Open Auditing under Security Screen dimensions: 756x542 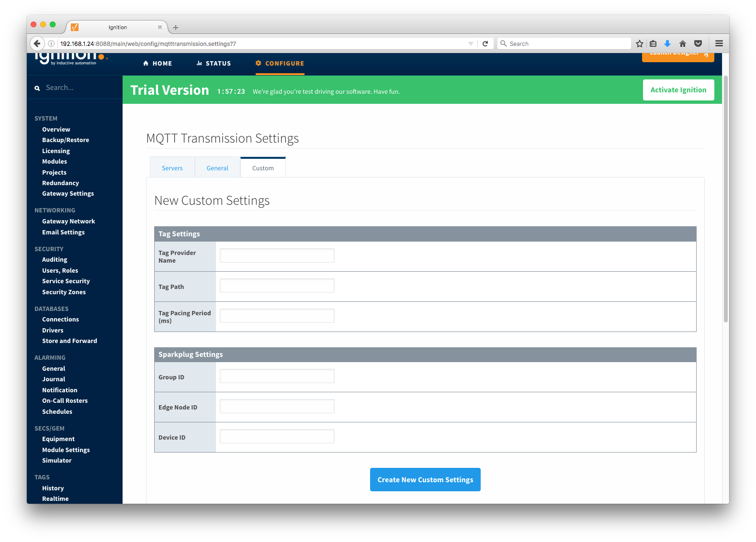click(55, 259)
